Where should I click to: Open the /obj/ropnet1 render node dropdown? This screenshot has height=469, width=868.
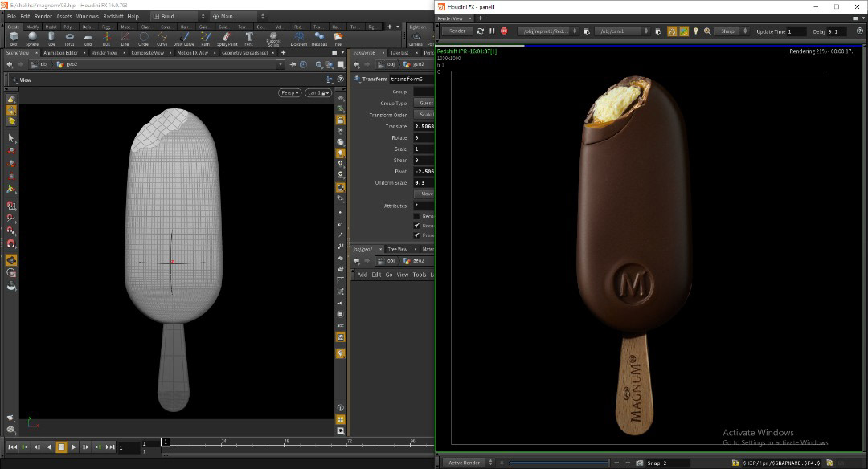(548, 31)
